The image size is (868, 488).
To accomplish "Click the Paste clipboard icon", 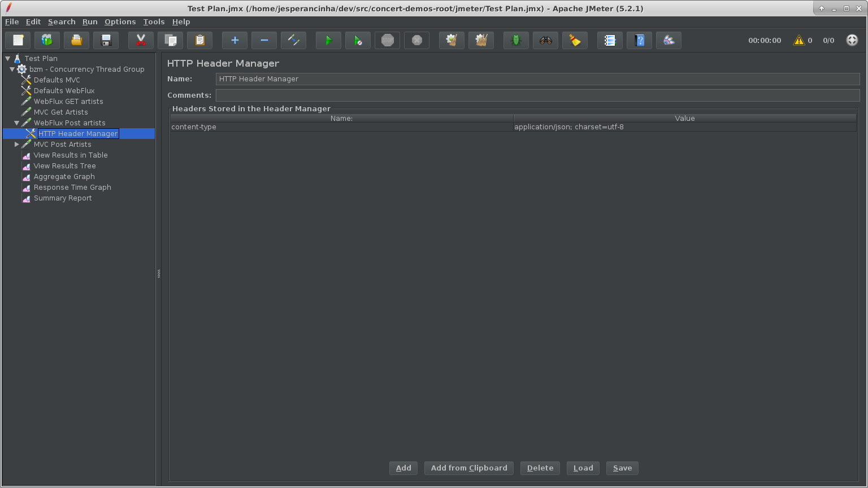I will pyautogui.click(x=200, y=40).
